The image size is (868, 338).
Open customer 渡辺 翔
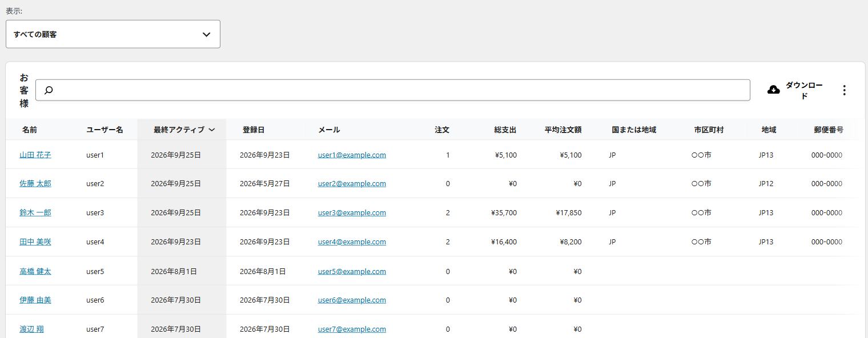point(31,329)
